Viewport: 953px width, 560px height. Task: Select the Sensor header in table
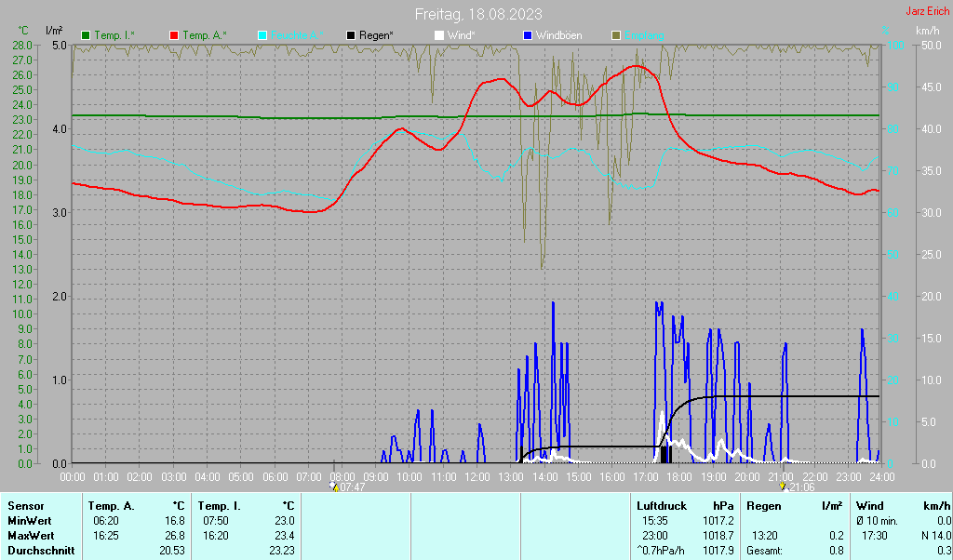click(x=25, y=506)
